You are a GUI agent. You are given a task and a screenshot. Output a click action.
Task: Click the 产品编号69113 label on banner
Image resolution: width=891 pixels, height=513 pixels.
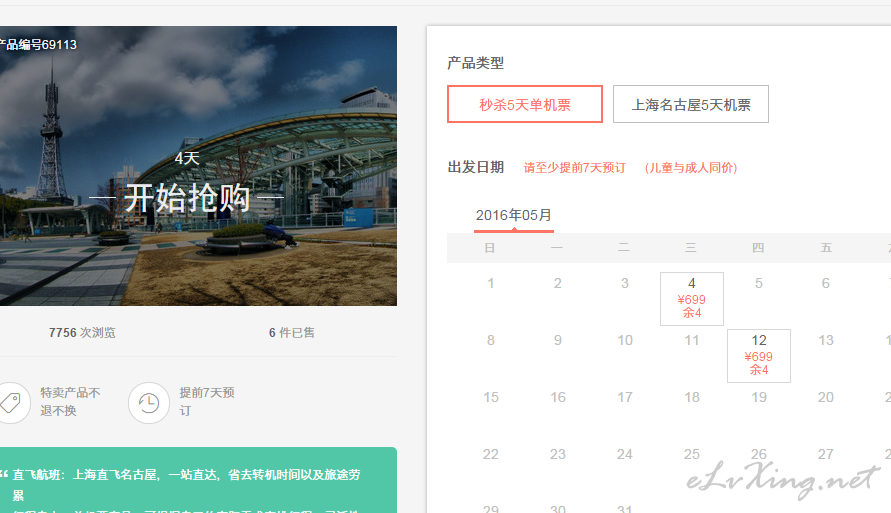38,44
